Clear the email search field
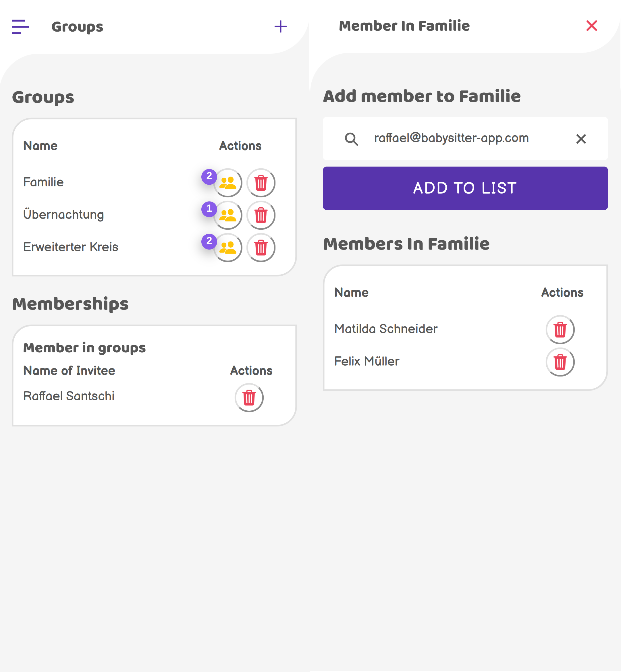Image resolution: width=621 pixels, height=672 pixels. [581, 139]
